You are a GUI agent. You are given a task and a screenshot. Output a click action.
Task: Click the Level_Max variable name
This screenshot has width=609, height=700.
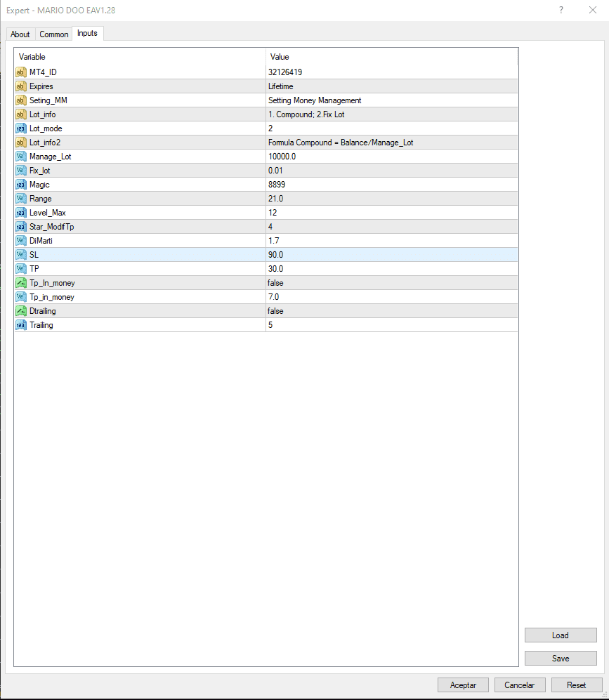pos(48,213)
